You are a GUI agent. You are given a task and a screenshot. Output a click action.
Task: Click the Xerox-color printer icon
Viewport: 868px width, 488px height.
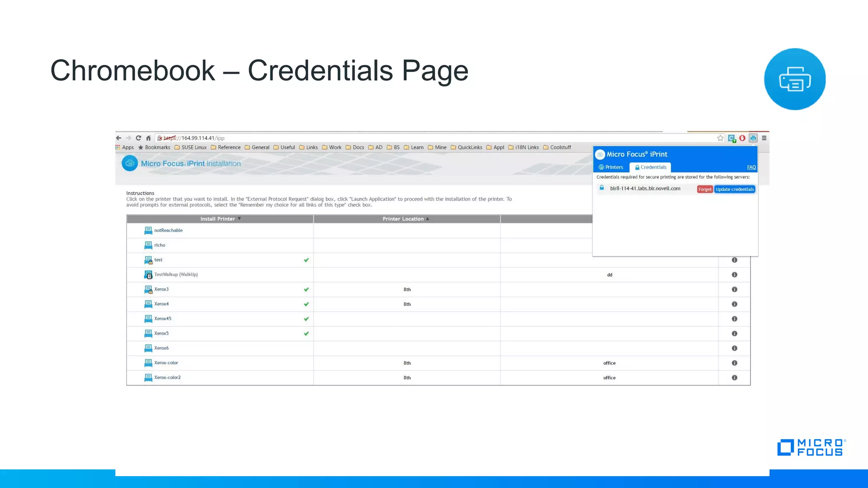(x=148, y=363)
